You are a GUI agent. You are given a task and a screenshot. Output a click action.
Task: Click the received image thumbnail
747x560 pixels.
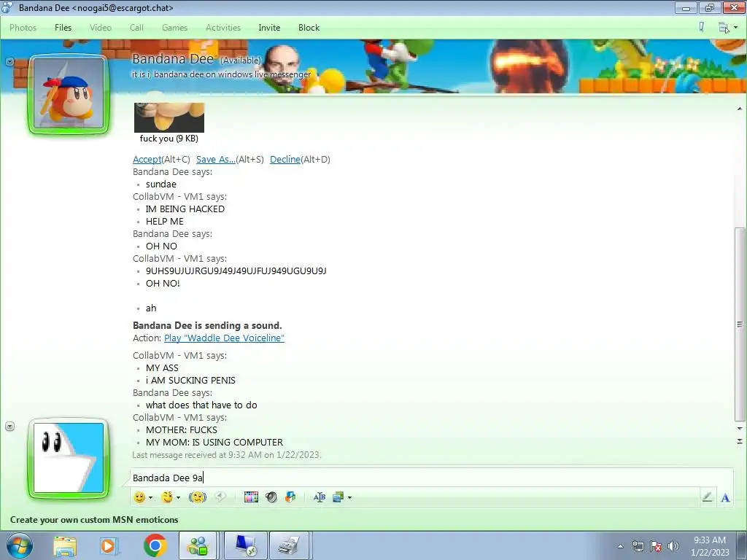tap(169, 117)
